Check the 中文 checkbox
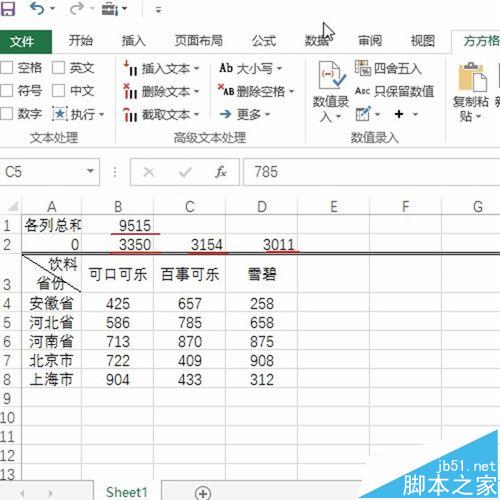The width and height of the screenshot is (500, 500). (x=58, y=90)
